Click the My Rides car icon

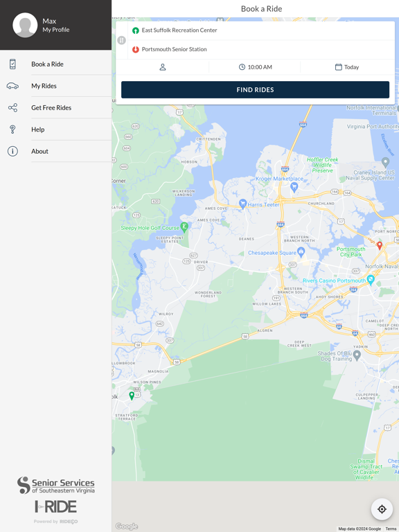tap(12, 86)
